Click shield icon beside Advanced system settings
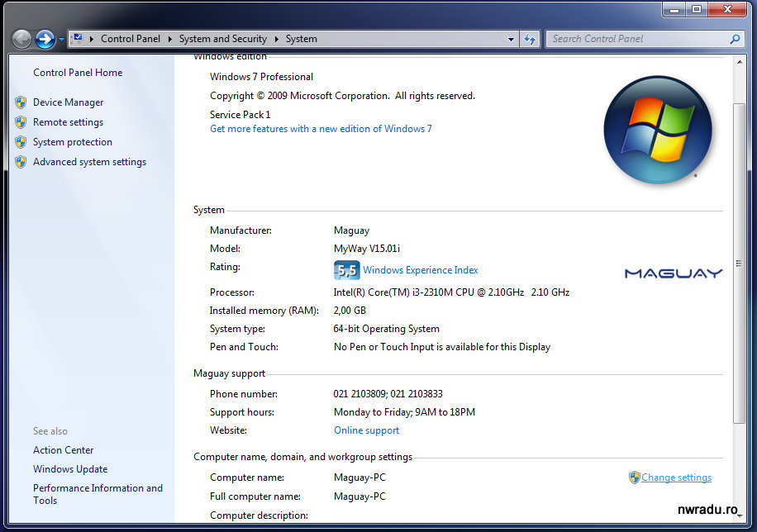 (21, 162)
